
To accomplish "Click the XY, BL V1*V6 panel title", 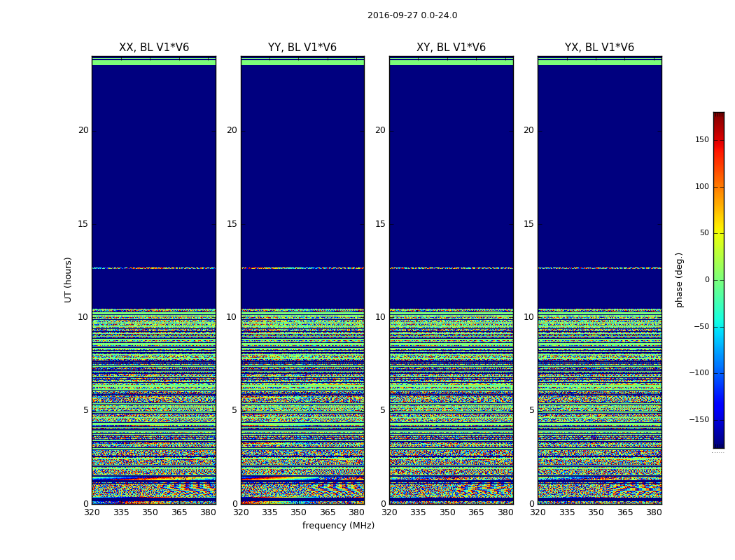I will pos(451,48).
